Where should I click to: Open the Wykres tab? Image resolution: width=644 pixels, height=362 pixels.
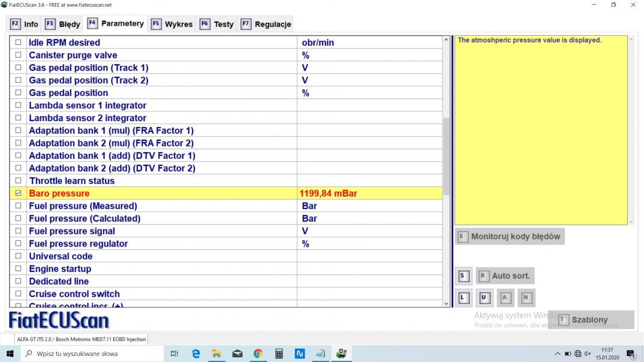[172, 25]
